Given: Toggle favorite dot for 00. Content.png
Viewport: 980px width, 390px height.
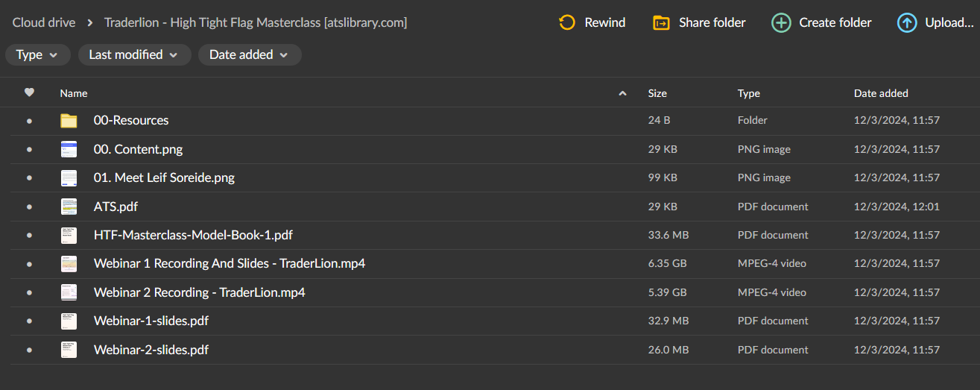Looking at the screenshot, I should point(29,149).
